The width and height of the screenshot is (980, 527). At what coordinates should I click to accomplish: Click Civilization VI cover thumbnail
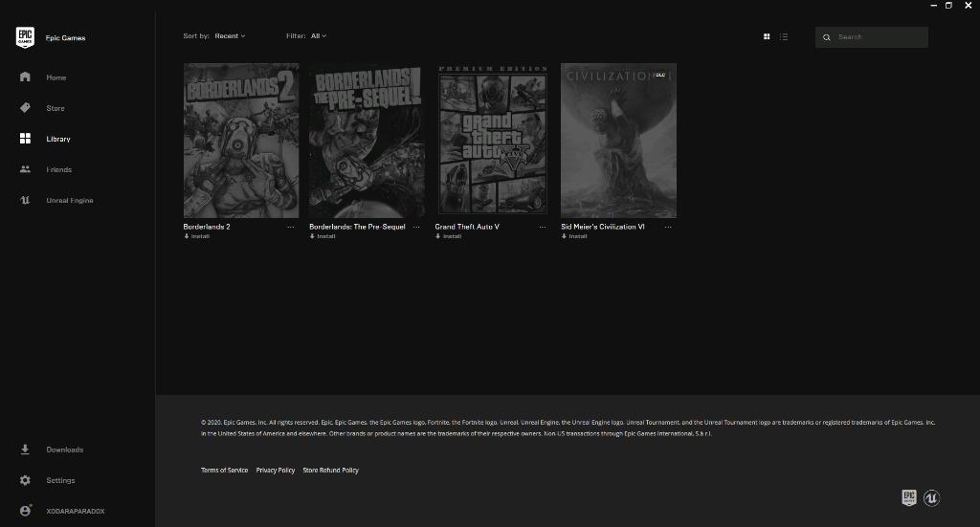(619, 141)
